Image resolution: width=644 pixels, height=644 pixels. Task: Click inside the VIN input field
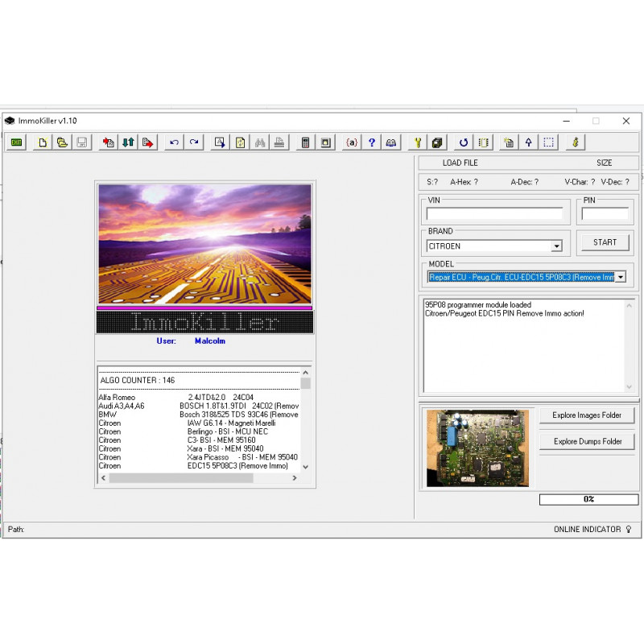click(495, 213)
